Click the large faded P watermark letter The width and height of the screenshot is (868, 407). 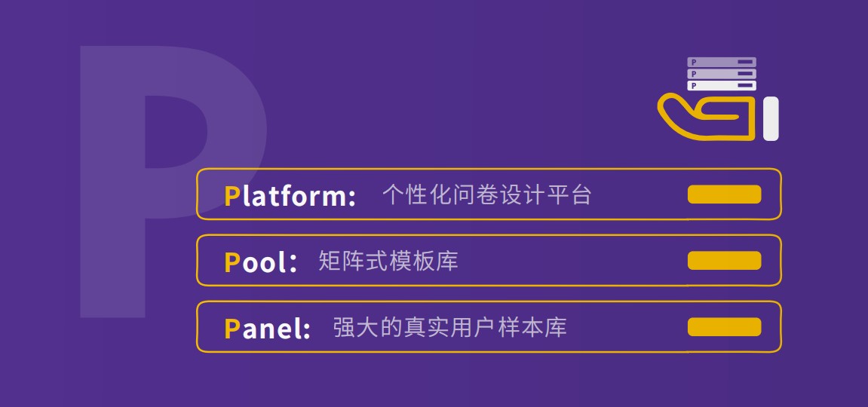click(x=173, y=182)
